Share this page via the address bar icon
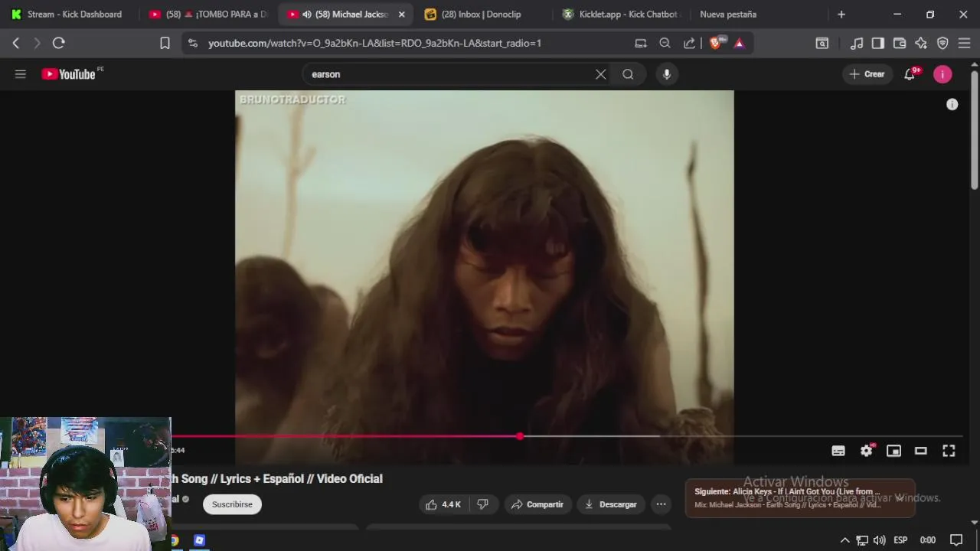Image resolution: width=980 pixels, height=551 pixels. (689, 43)
